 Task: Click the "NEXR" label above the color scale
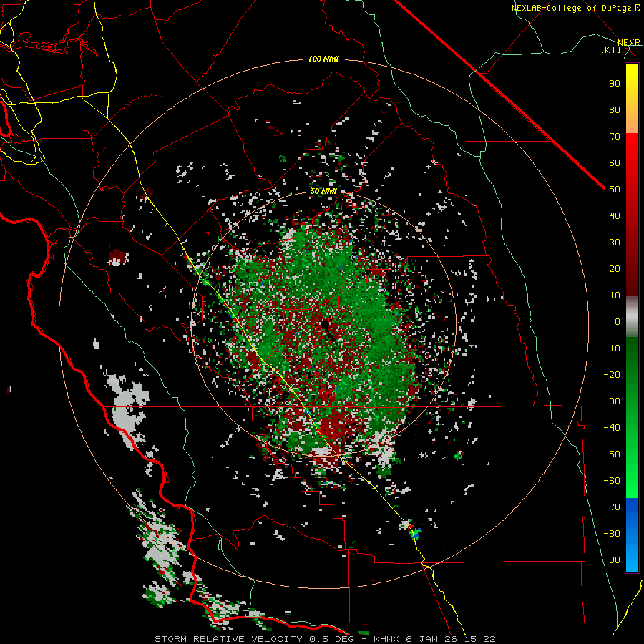[x=629, y=42]
